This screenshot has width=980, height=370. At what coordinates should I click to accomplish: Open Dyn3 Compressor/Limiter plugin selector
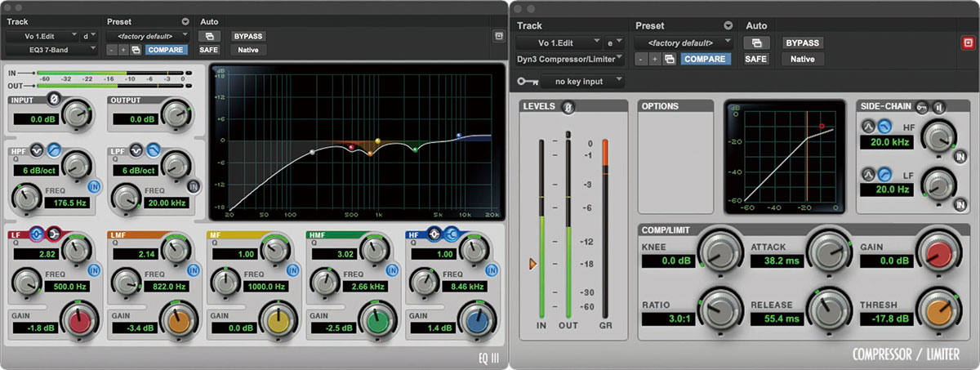tap(571, 59)
